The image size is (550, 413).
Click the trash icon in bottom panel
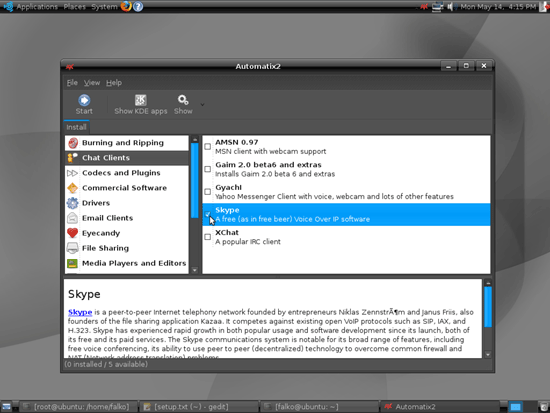click(544, 407)
